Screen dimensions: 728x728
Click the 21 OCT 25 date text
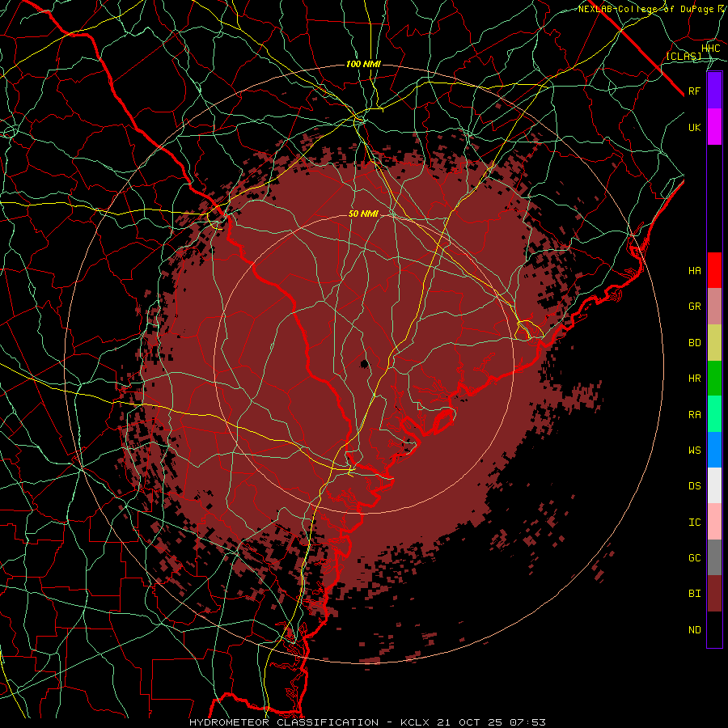469,722
